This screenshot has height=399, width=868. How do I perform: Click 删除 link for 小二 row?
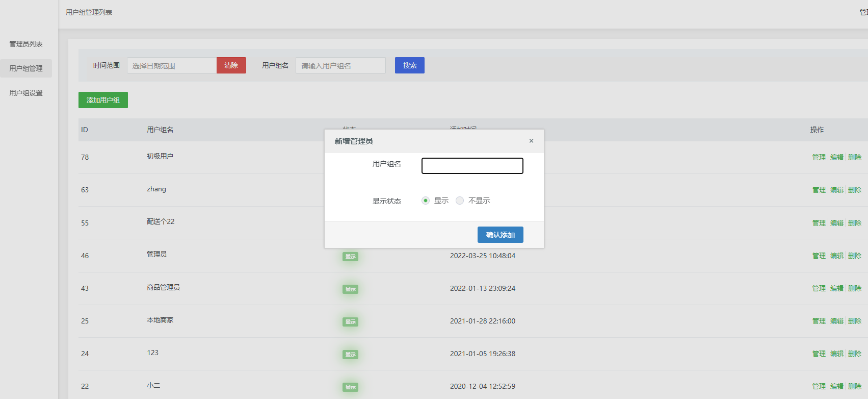pyautogui.click(x=855, y=386)
